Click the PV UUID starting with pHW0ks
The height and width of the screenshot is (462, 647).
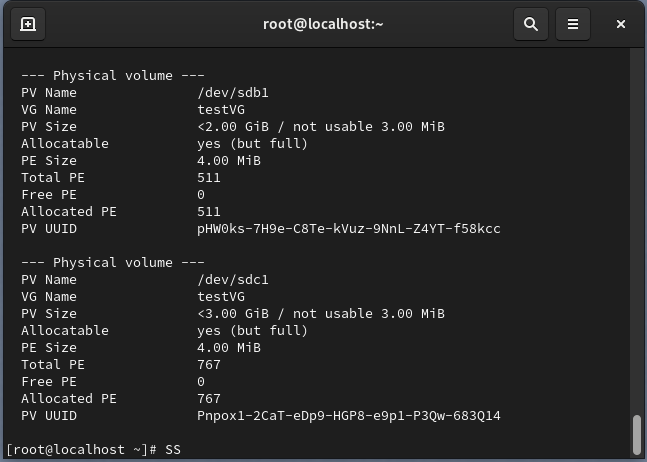[349, 229]
